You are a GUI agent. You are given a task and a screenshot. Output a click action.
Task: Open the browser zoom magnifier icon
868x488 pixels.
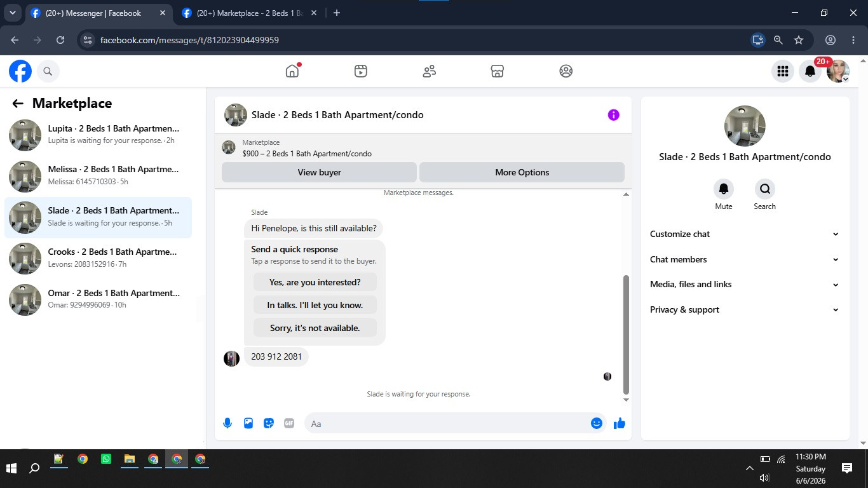(778, 40)
